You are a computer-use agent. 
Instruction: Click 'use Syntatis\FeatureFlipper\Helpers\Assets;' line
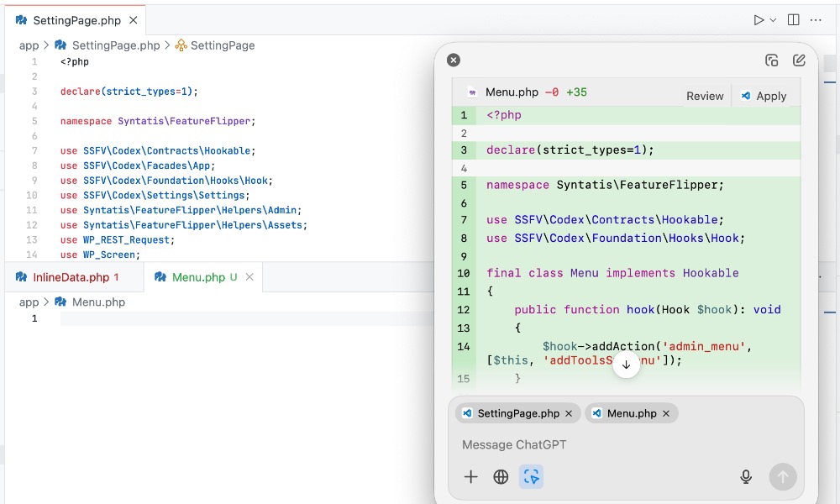(184, 225)
